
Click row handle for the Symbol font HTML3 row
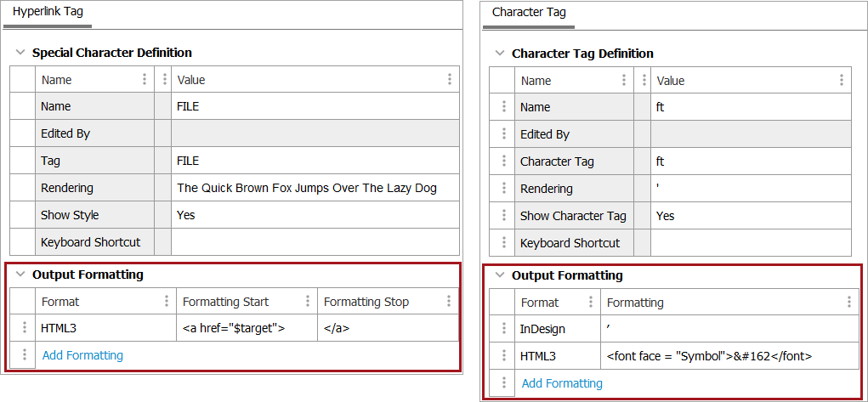click(x=503, y=356)
